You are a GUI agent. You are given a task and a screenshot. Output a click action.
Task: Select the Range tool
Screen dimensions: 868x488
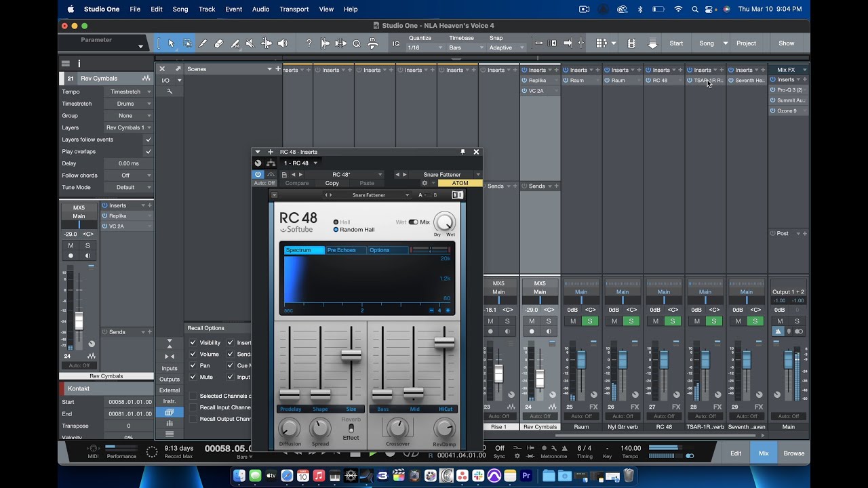(x=187, y=43)
